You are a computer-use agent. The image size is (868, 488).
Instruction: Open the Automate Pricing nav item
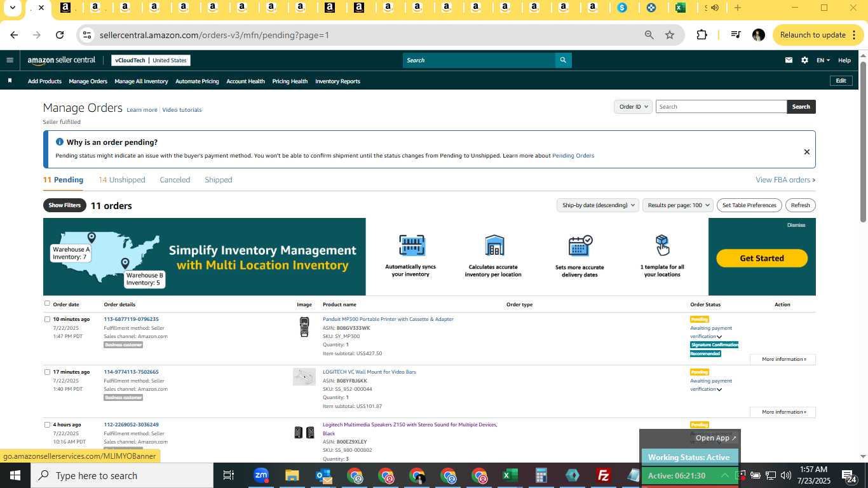(197, 81)
